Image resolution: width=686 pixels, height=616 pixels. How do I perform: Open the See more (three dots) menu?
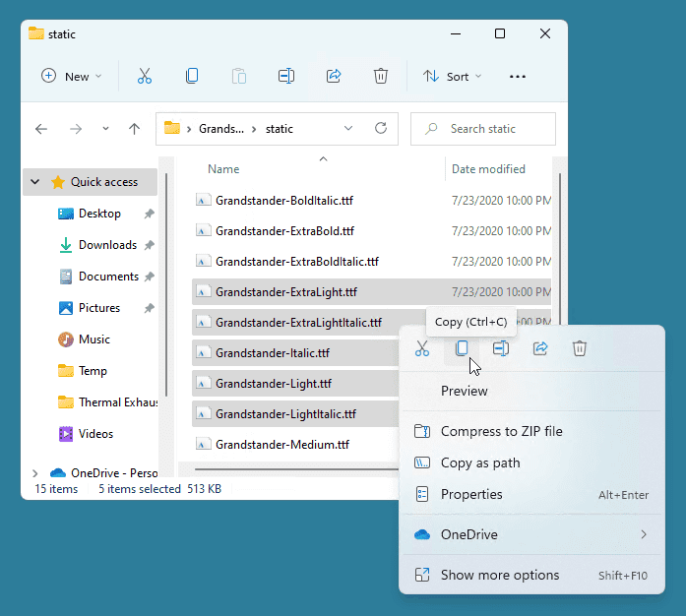518,77
